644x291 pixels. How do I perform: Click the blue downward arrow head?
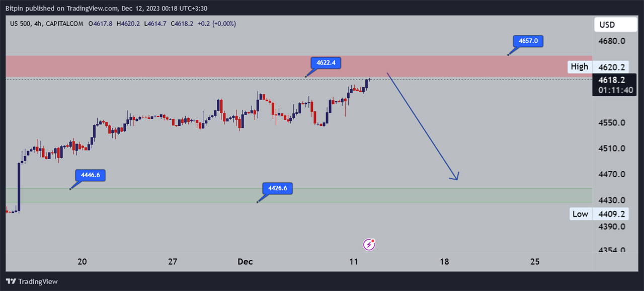[x=455, y=177]
